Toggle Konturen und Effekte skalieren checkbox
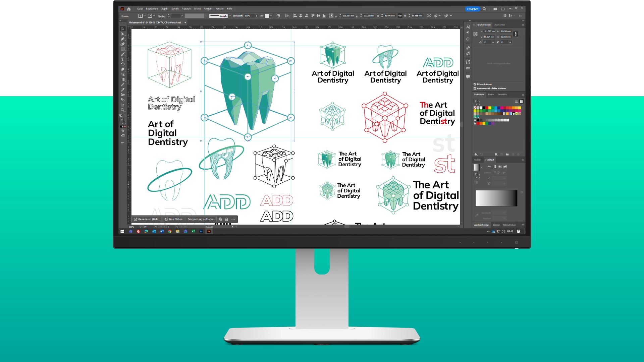 [475, 88]
